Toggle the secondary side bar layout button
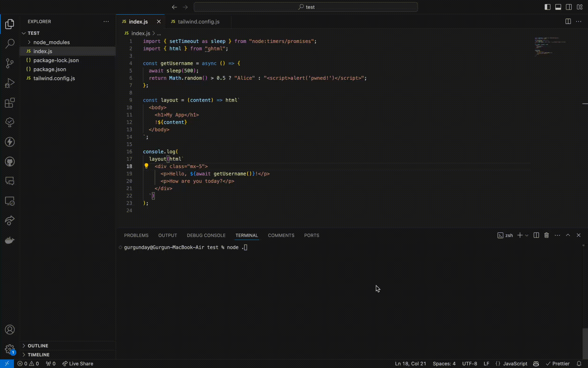The width and height of the screenshot is (588, 368). [569, 7]
